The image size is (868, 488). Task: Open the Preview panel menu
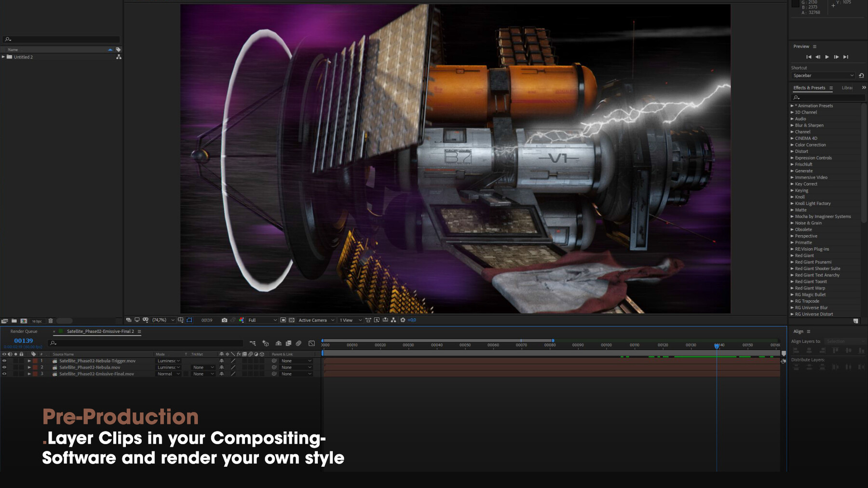[814, 47]
